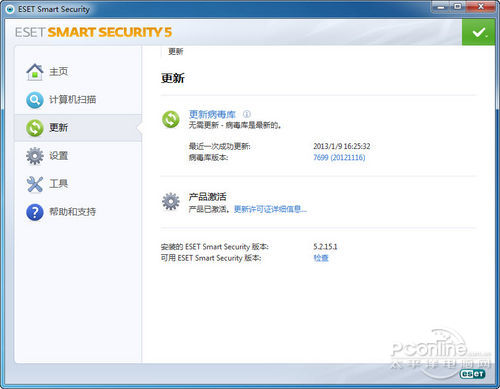The height and width of the screenshot is (389, 500).
Task: Click the green update arrows sidebar icon
Action: [x=35, y=128]
